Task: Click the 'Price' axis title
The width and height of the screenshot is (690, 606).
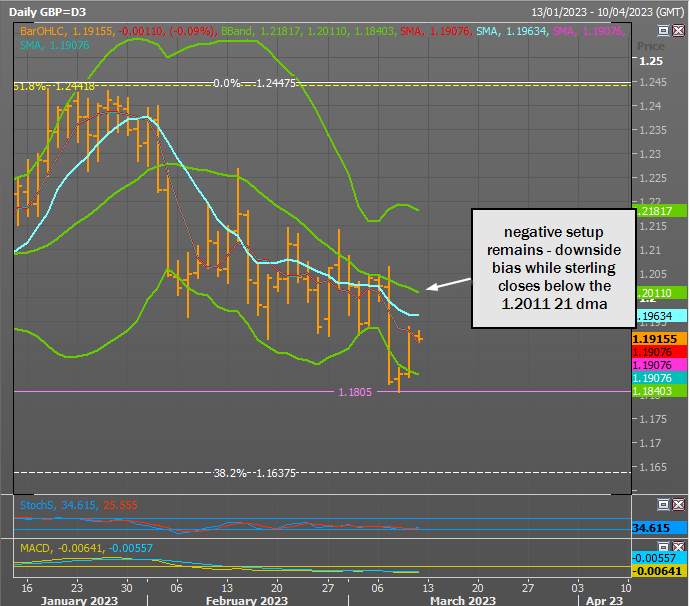Action: (650, 46)
